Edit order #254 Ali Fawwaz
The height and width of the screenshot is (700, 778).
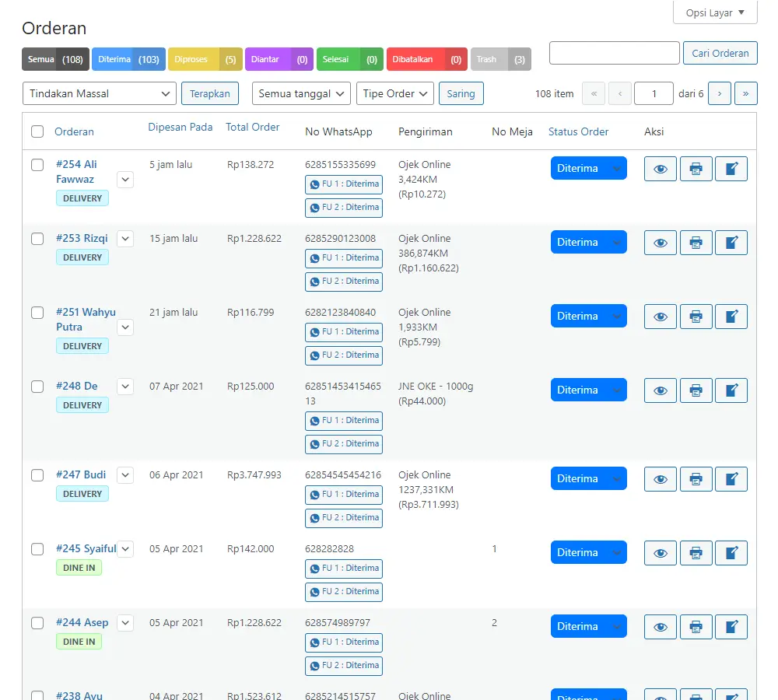point(731,169)
